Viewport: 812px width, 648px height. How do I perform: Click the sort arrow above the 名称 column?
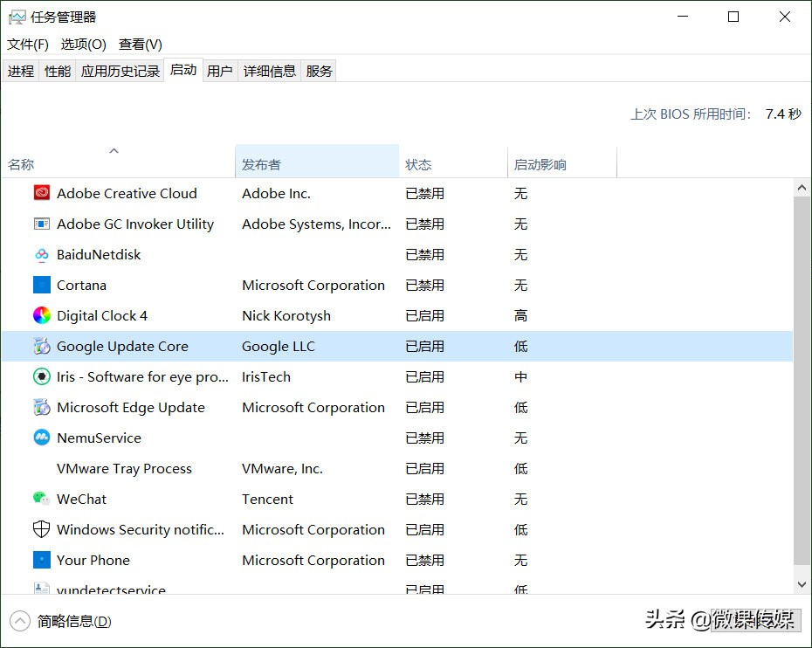pyautogui.click(x=114, y=150)
